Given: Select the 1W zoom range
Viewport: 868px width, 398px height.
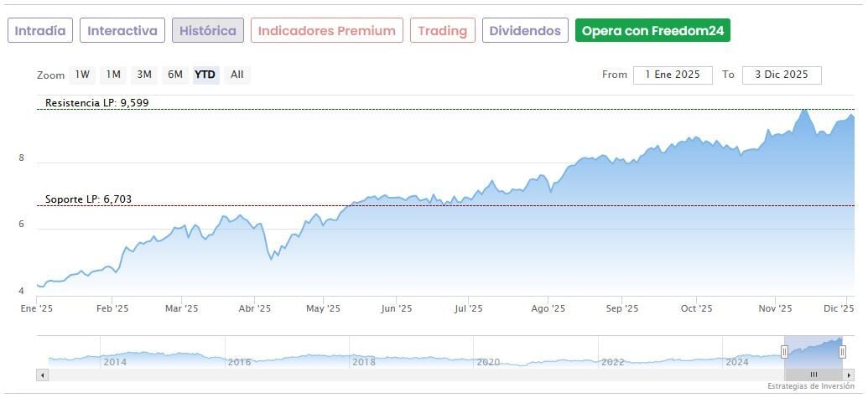Looking at the screenshot, I should 82,75.
